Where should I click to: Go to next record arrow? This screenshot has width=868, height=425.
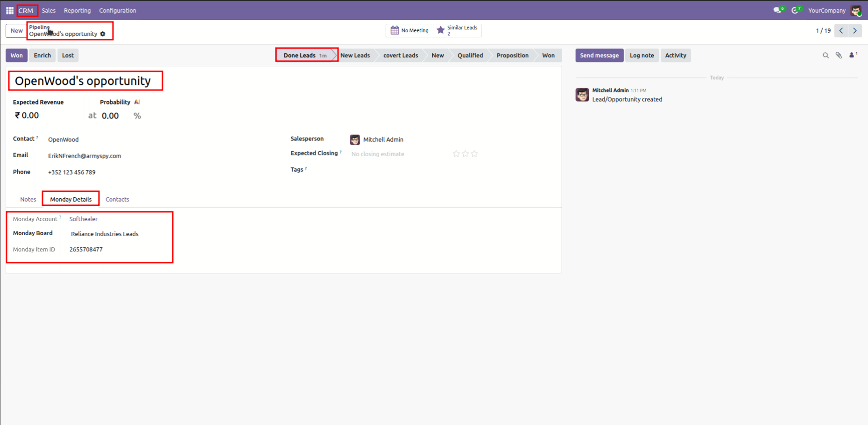pyautogui.click(x=855, y=31)
